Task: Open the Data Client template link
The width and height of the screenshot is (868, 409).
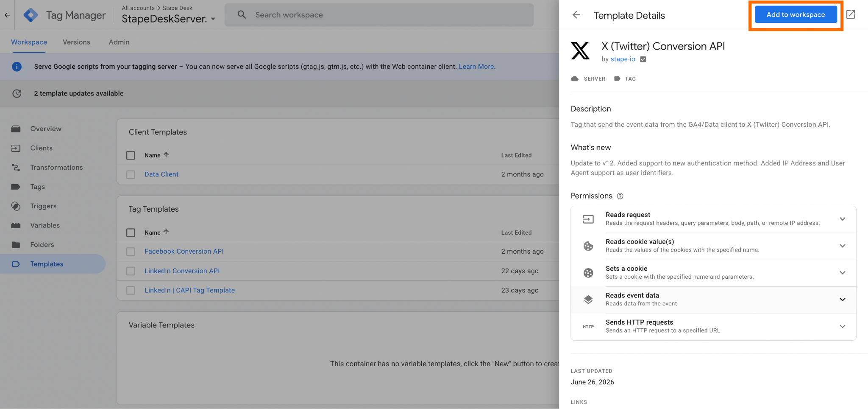Action: 161,174
